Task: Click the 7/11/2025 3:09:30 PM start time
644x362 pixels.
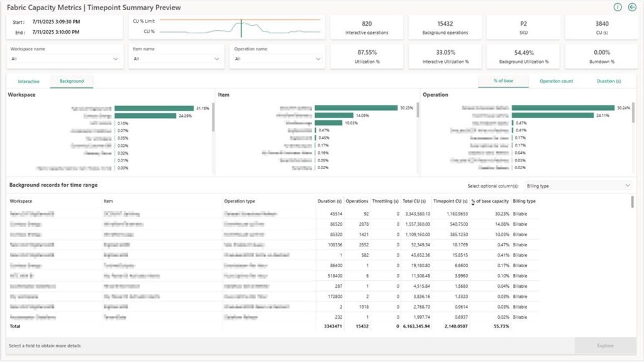Action: [56, 22]
